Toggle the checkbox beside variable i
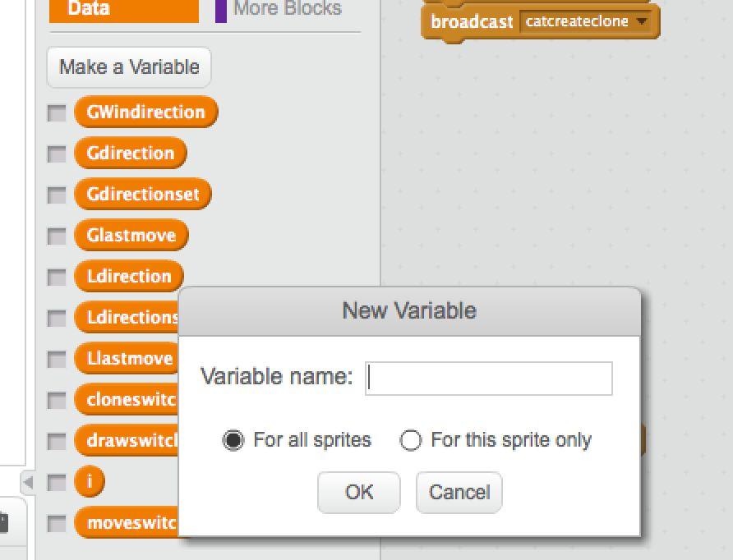The width and height of the screenshot is (733, 560). 57,482
